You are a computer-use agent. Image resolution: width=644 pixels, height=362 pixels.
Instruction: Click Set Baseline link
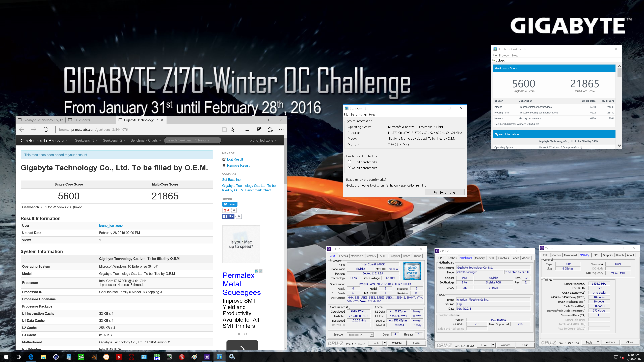[x=231, y=180]
